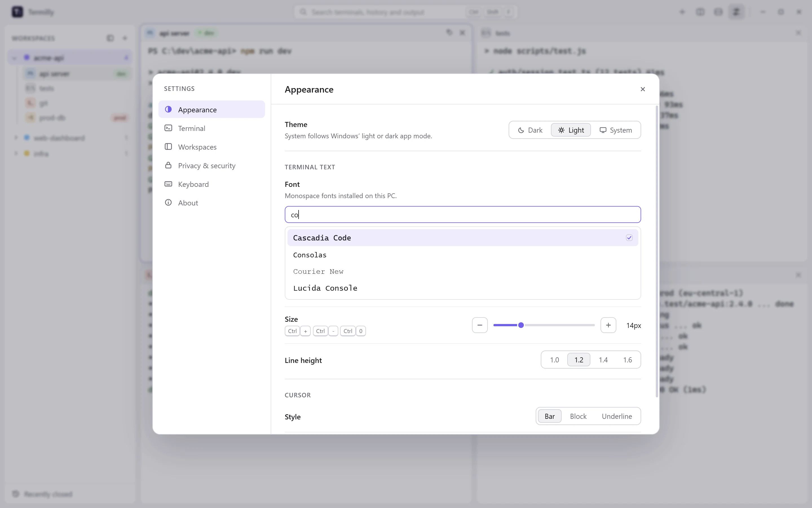
Task: Expand the infra workspace
Action: tap(16, 154)
